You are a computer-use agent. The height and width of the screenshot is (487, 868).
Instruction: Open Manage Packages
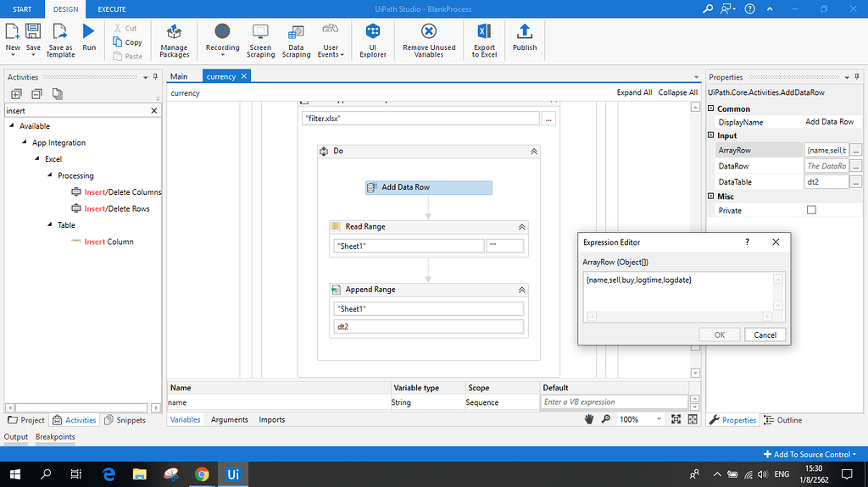pos(174,40)
